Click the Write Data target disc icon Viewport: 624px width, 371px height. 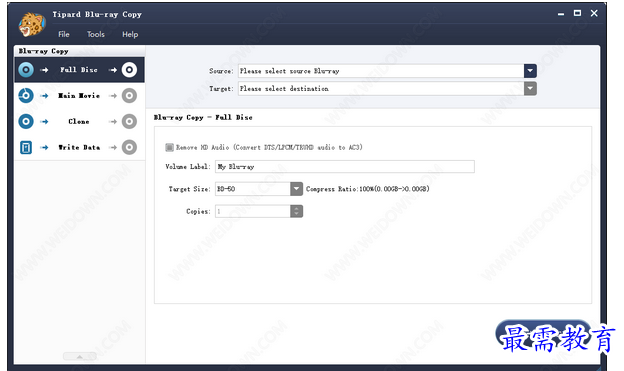pyautogui.click(x=129, y=147)
